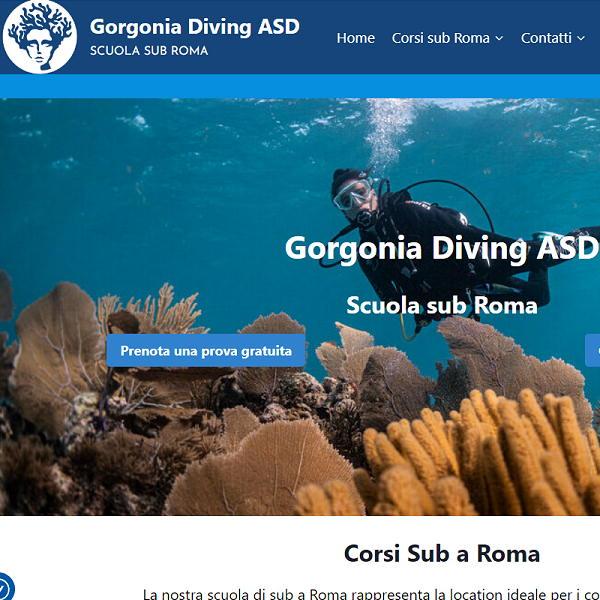600x600 pixels.
Task: Expand the Corsi sub Roma chevron arrow
Action: coord(499,38)
